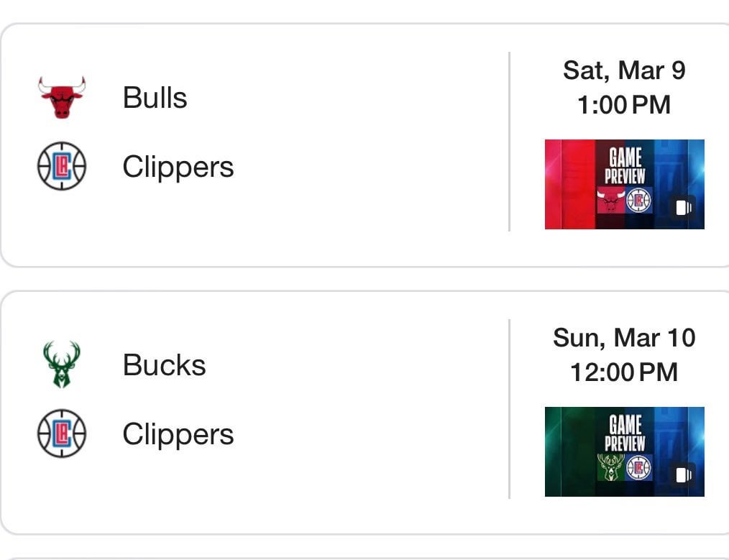
Task: Click the Clippers logo below the Bulls
Action: (62, 166)
